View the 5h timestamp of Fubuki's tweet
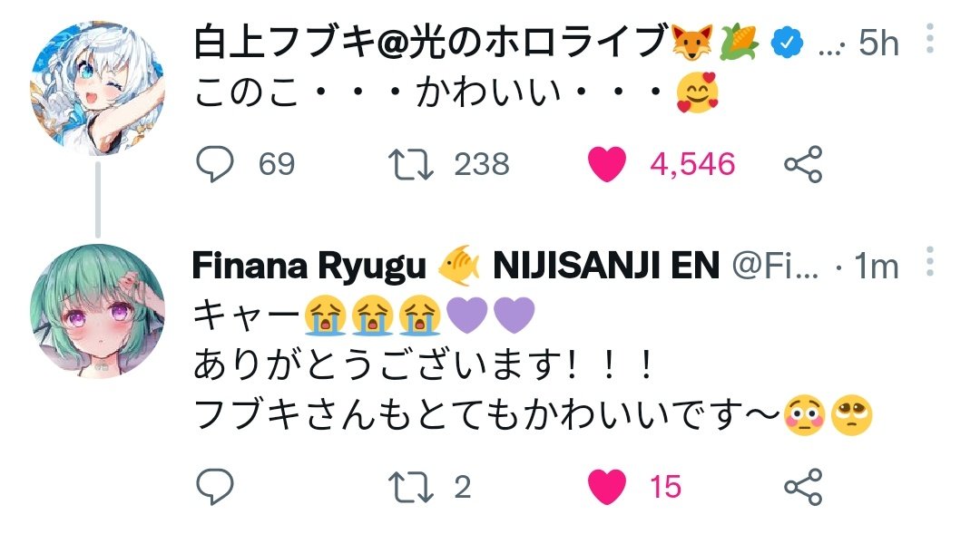 878,43
